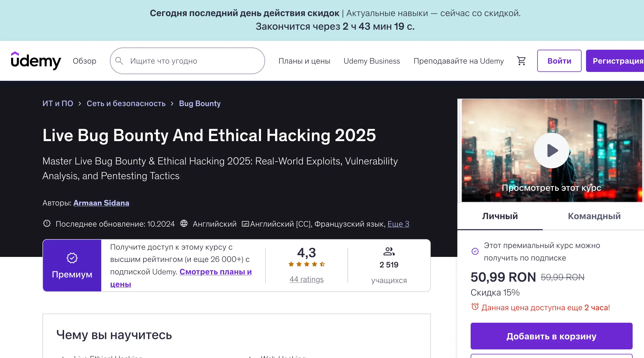The height and width of the screenshot is (358, 644).
Task: Open the Udemy Business menu item
Action: (x=372, y=61)
